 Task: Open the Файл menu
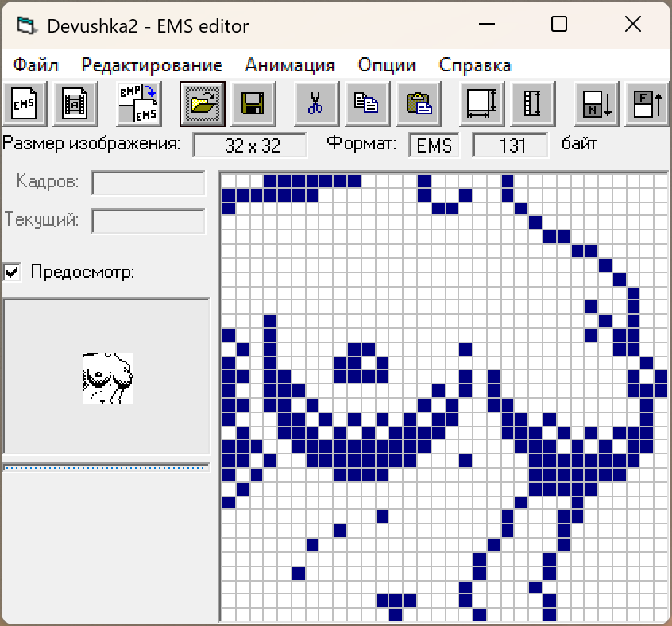36,66
